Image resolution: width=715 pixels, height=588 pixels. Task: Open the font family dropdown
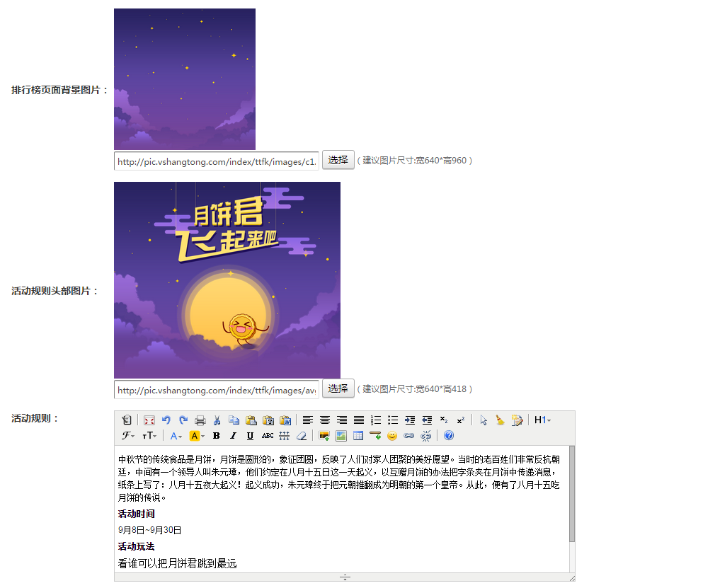(128, 436)
